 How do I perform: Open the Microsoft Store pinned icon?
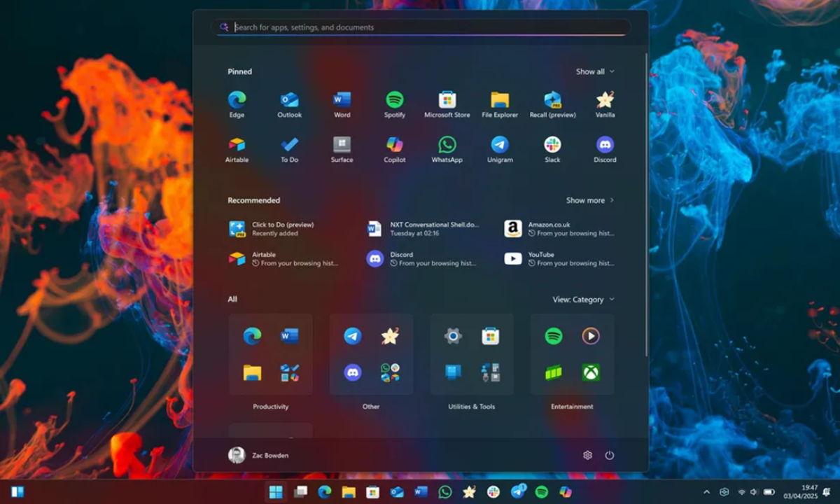(x=447, y=99)
